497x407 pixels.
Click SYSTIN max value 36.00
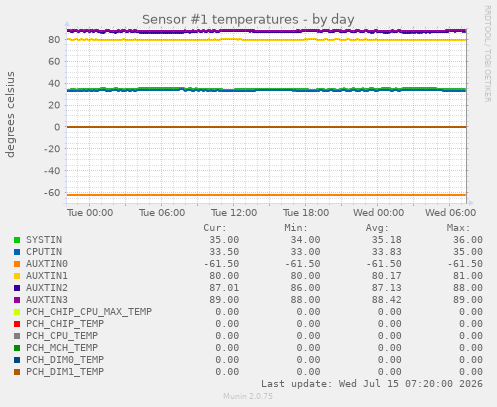(468, 240)
